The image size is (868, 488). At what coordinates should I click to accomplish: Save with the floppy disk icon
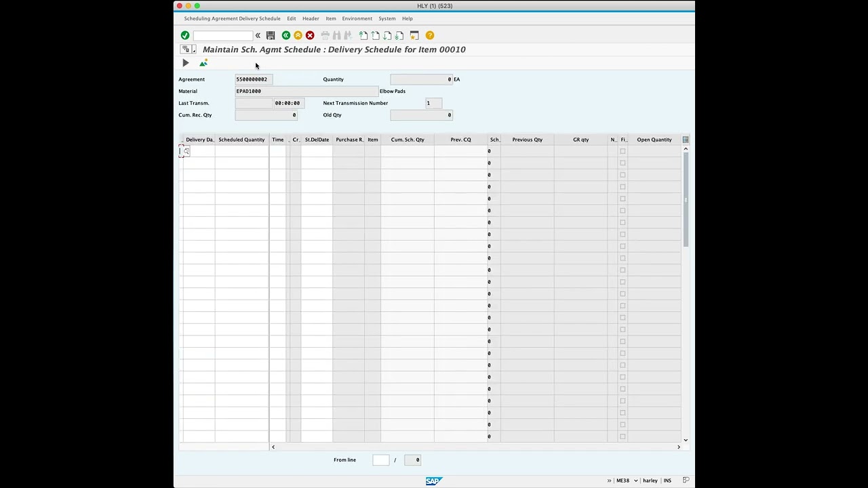[x=271, y=35]
